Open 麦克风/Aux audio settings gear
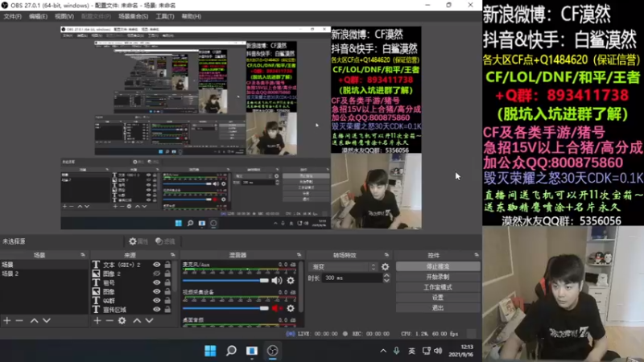This screenshot has height=362, width=644. click(291, 281)
